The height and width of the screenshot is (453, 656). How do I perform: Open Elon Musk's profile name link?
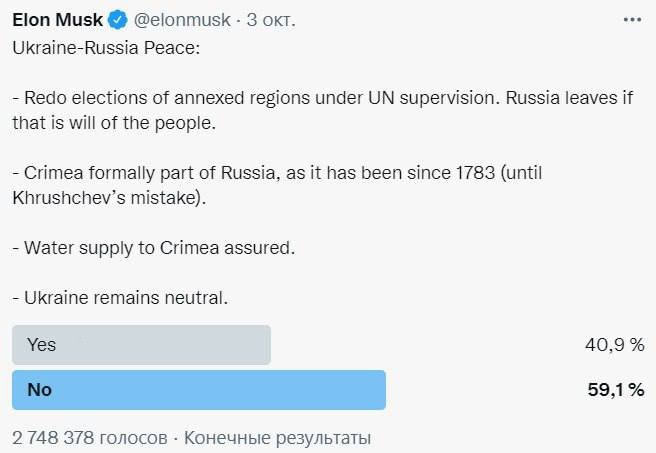[x=58, y=19]
